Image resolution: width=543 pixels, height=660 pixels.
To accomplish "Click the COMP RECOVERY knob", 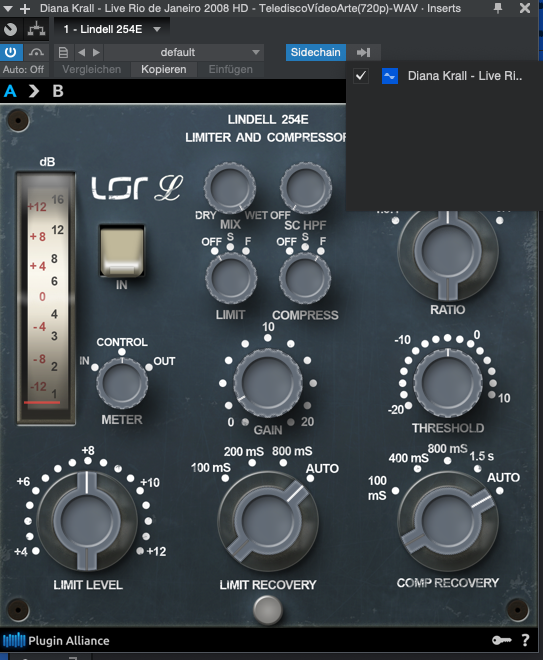I will (448, 521).
